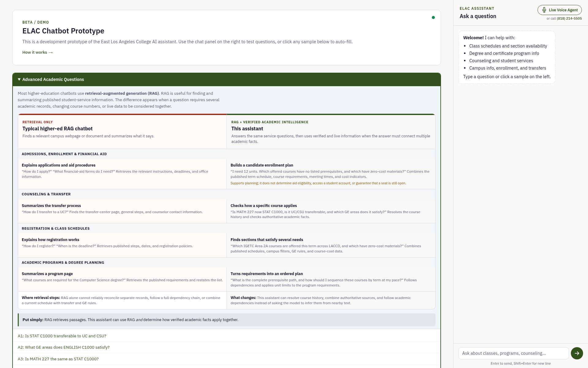Click the send arrow button
The width and height of the screenshot is (588, 368).
coord(577,353)
